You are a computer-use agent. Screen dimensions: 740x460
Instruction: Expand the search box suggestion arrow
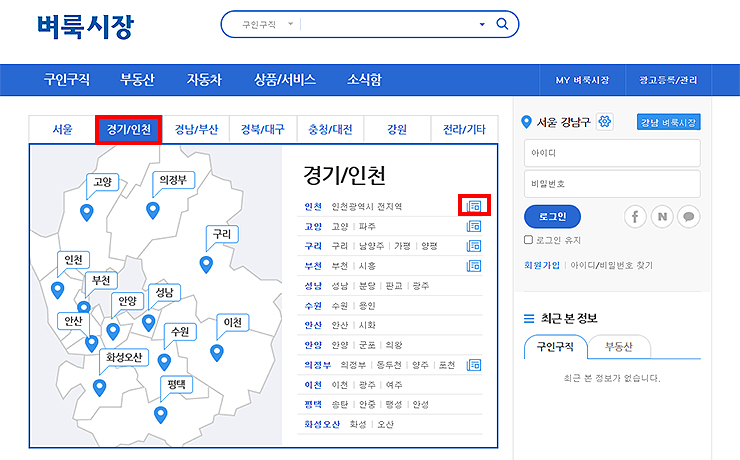(482, 24)
